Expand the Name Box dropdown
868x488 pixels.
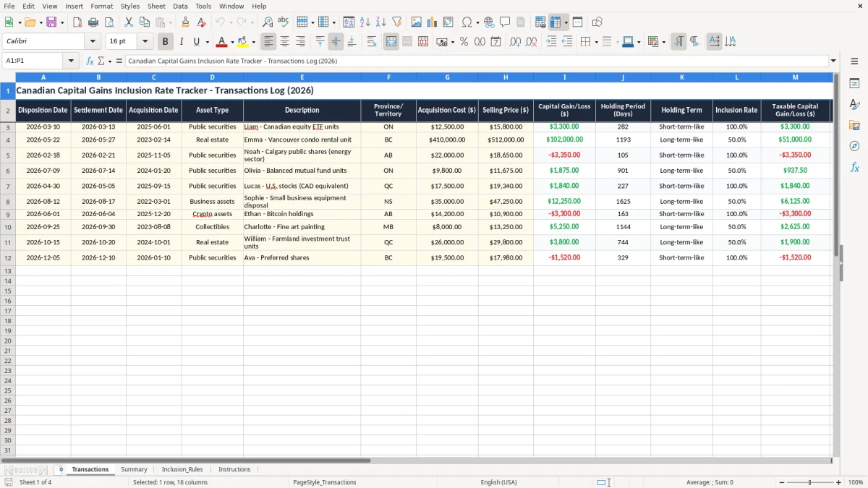(x=72, y=61)
